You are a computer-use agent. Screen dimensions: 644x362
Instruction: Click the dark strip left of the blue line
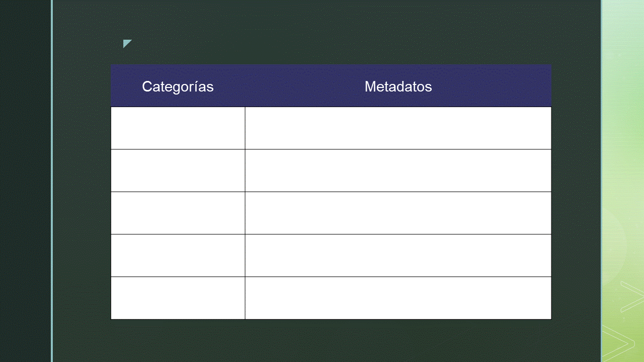pyautogui.click(x=25, y=181)
